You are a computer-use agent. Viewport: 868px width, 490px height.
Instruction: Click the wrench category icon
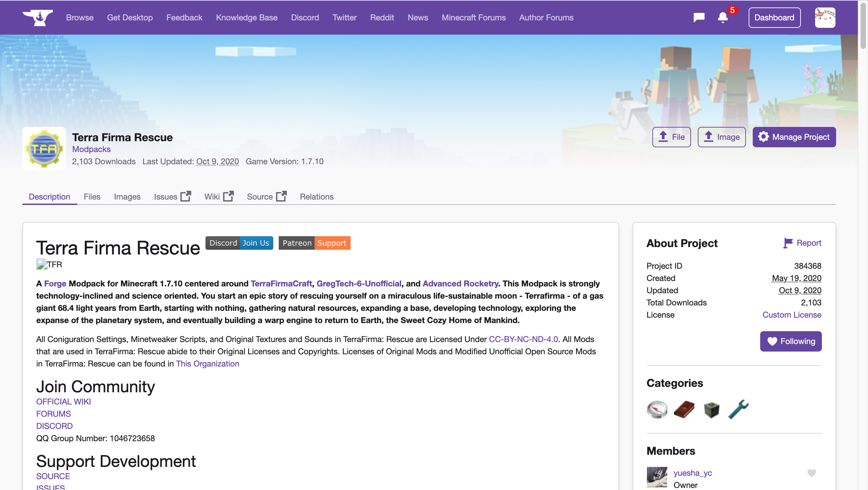click(x=738, y=409)
